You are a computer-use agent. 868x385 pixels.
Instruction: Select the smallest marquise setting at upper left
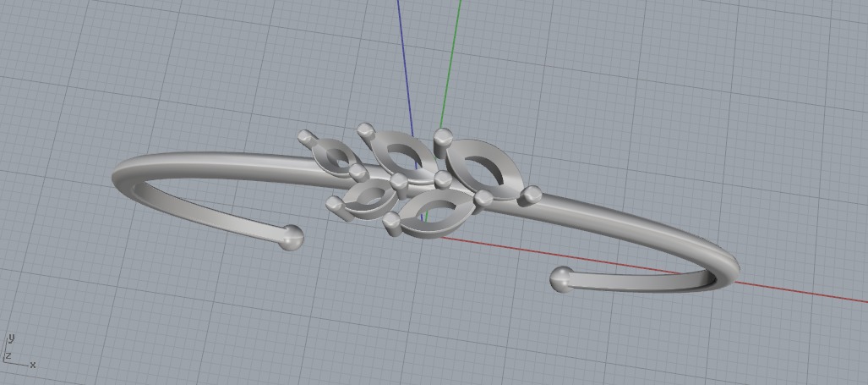(336, 157)
